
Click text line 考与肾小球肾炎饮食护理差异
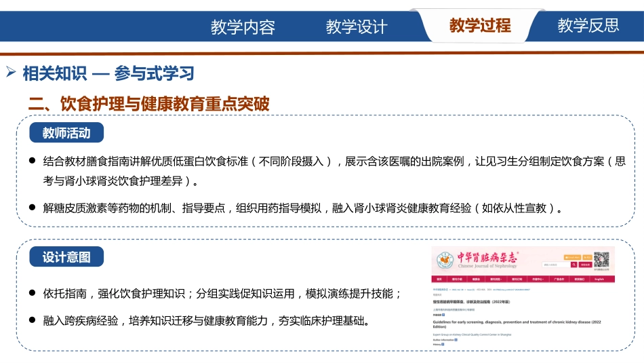coord(121,181)
